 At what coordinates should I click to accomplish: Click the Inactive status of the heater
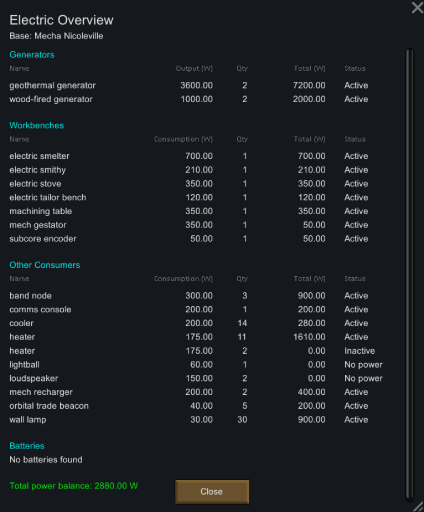[x=359, y=351]
